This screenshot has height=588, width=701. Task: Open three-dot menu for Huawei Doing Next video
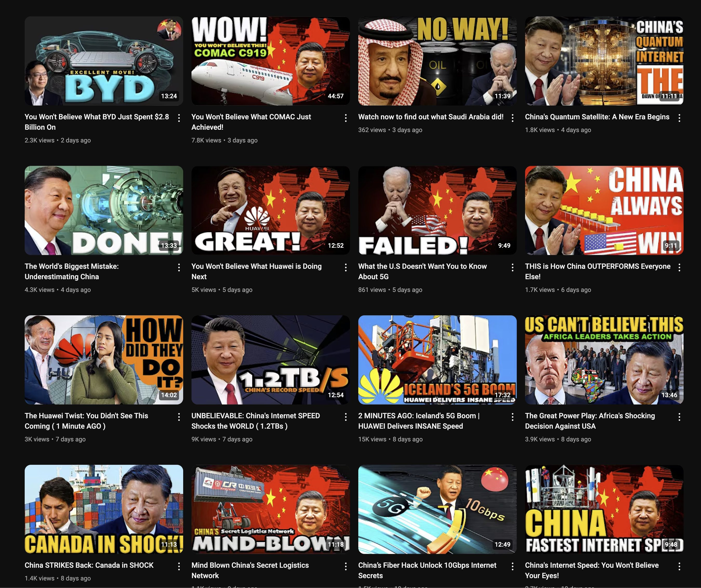pyautogui.click(x=346, y=267)
